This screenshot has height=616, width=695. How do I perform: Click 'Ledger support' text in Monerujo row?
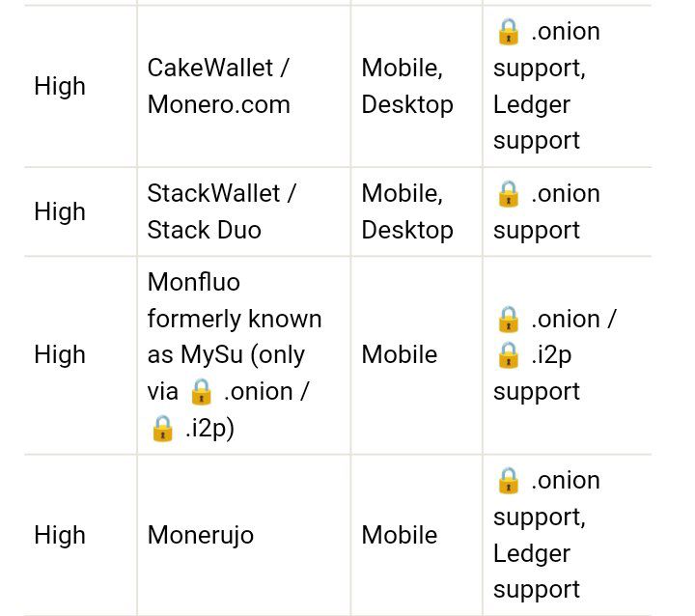pyautogui.click(x=537, y=572)
